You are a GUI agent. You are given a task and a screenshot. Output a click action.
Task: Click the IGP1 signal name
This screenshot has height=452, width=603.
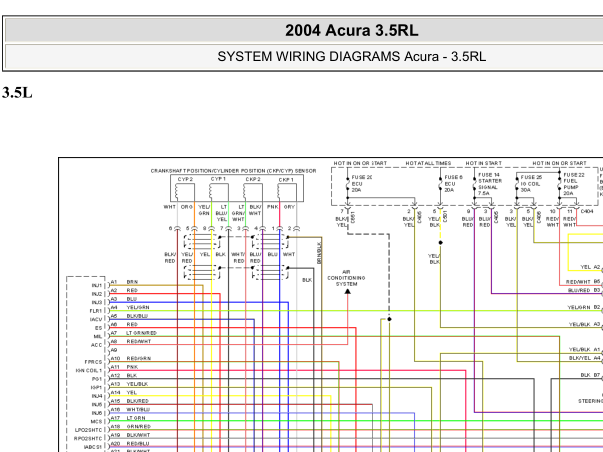click(x=96, y=387)
